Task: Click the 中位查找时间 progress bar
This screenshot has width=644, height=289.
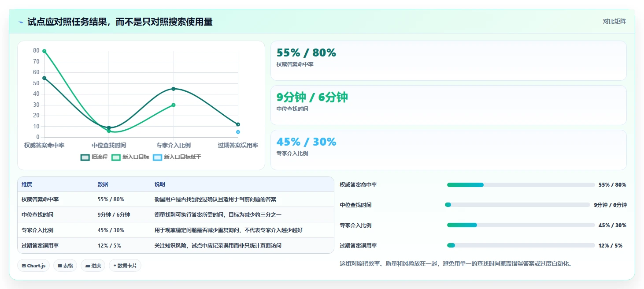Action: coord(518,205)
